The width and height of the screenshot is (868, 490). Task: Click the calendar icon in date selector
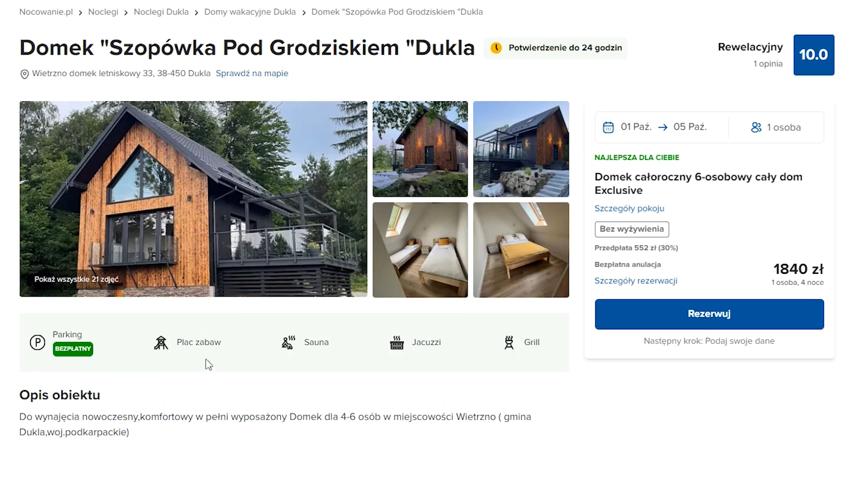click(608, 127)
